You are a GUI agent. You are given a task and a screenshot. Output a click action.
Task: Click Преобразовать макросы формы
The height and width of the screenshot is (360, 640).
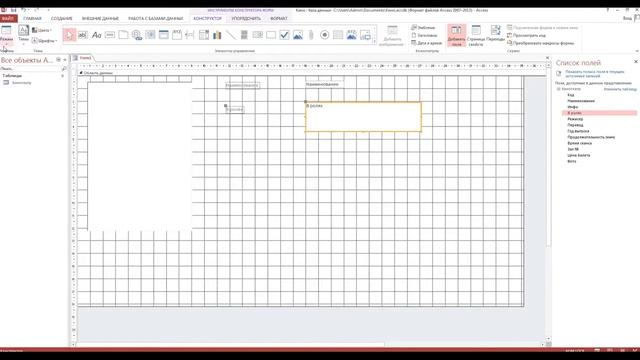coord(540,43)
